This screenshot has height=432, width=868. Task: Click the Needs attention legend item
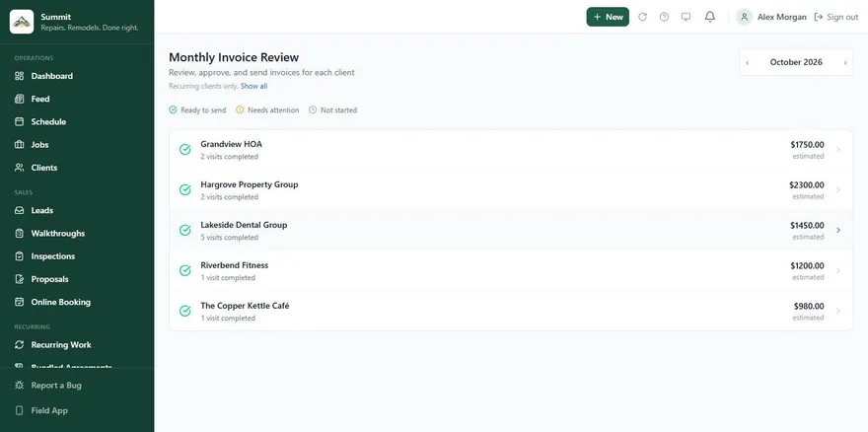tap(267, 110)
